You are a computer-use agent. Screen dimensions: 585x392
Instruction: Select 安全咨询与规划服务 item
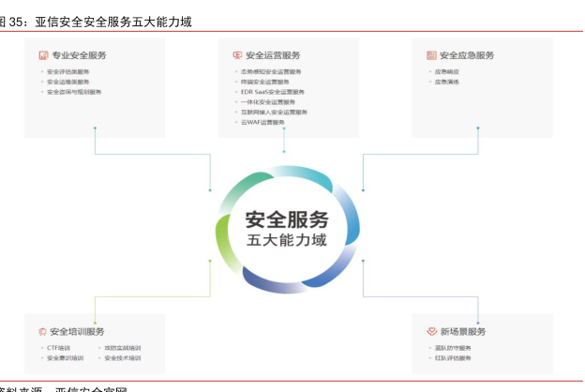(x=74, y=92)
